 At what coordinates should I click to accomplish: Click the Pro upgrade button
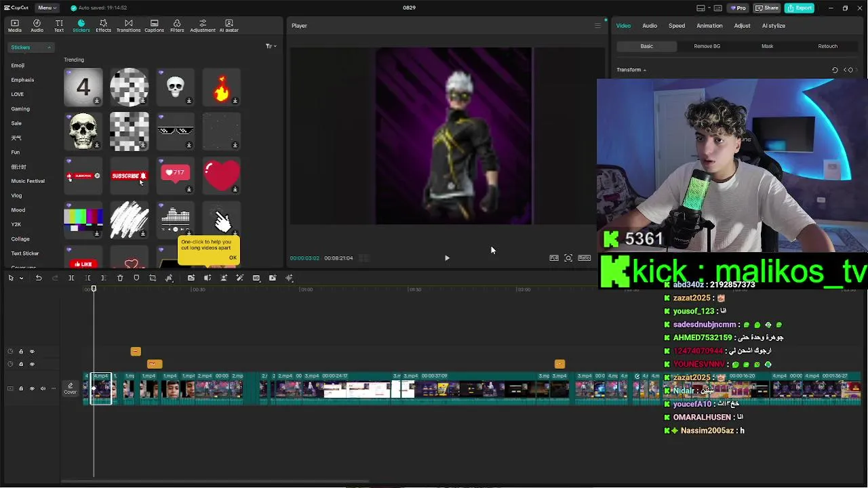(738, 8)
